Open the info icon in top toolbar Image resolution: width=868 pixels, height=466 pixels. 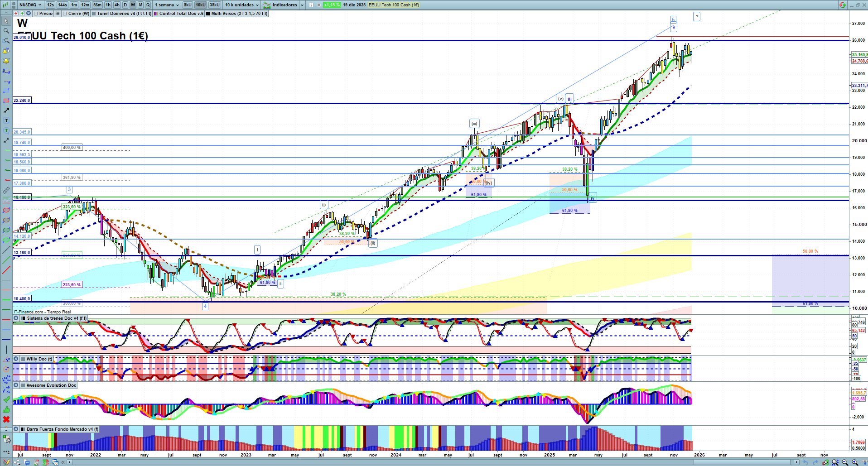pyautogui.click(x=311, y=5)
